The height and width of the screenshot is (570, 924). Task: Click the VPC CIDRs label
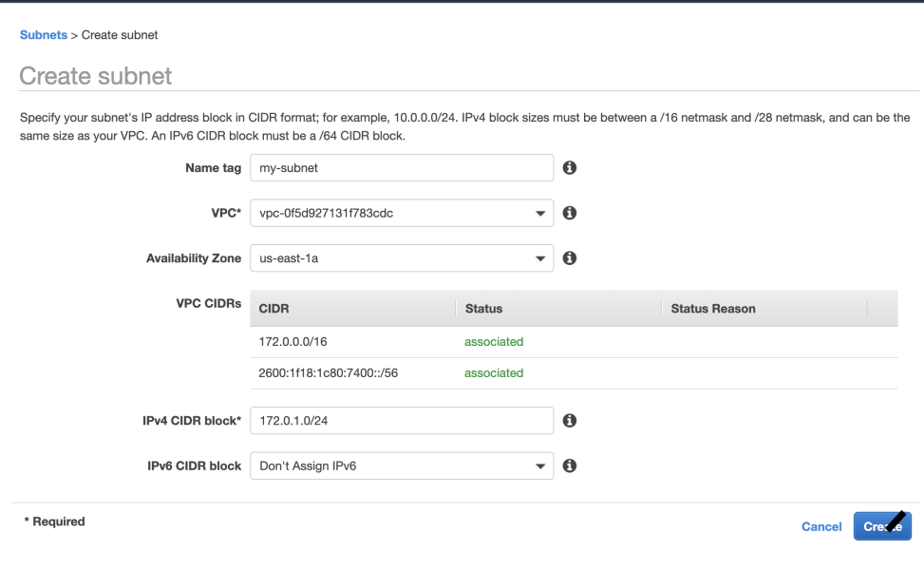209,304
